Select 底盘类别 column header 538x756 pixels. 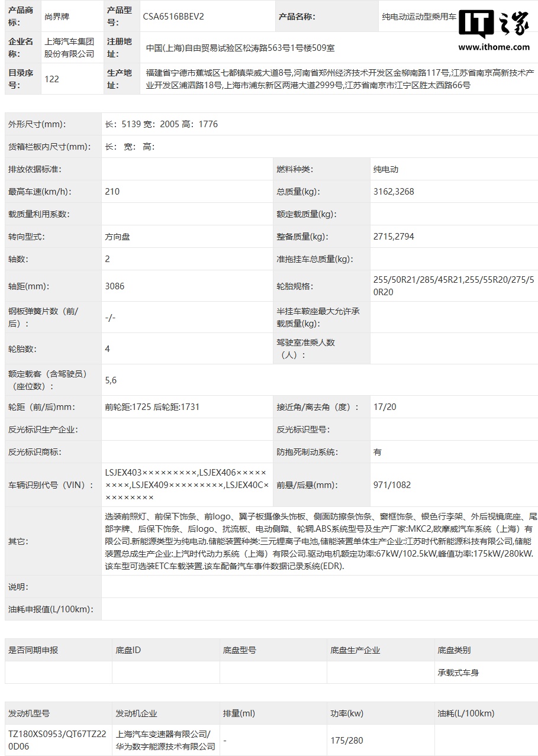click(454, 650)
